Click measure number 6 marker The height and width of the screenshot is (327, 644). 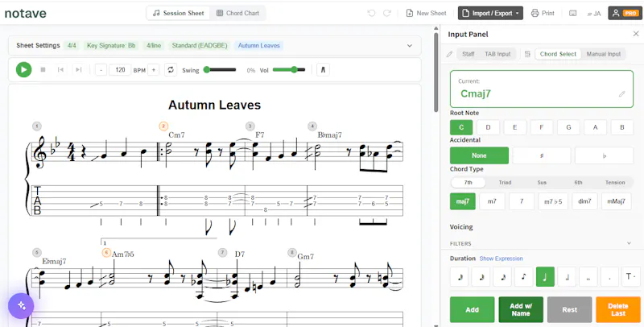tap(106, 252)
